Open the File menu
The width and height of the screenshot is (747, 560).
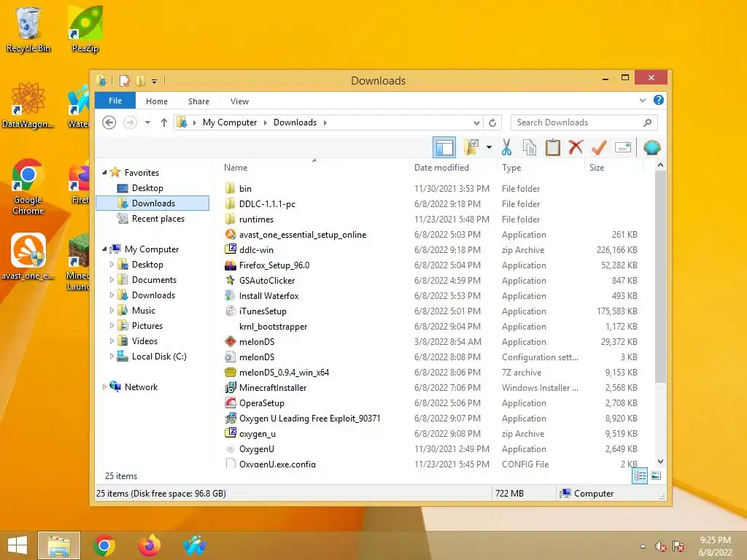click(115, 101)
